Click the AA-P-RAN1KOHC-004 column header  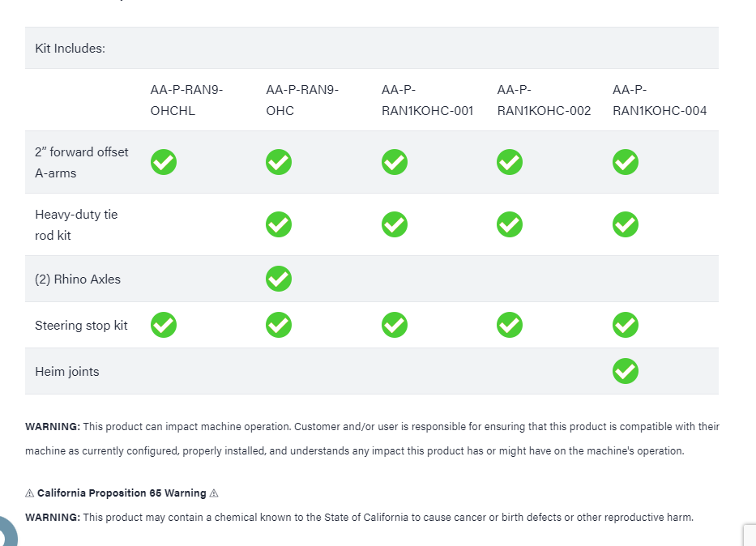click(x=660, y=100)
